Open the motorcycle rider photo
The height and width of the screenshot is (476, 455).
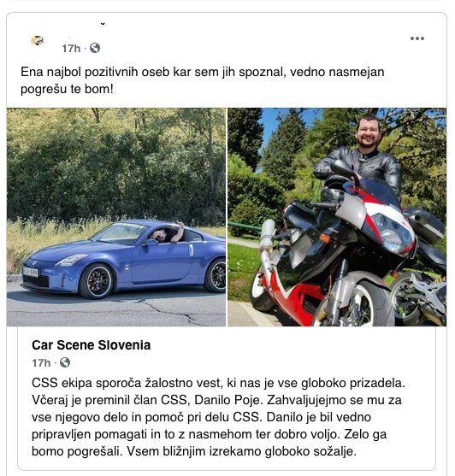pos(337,217)
